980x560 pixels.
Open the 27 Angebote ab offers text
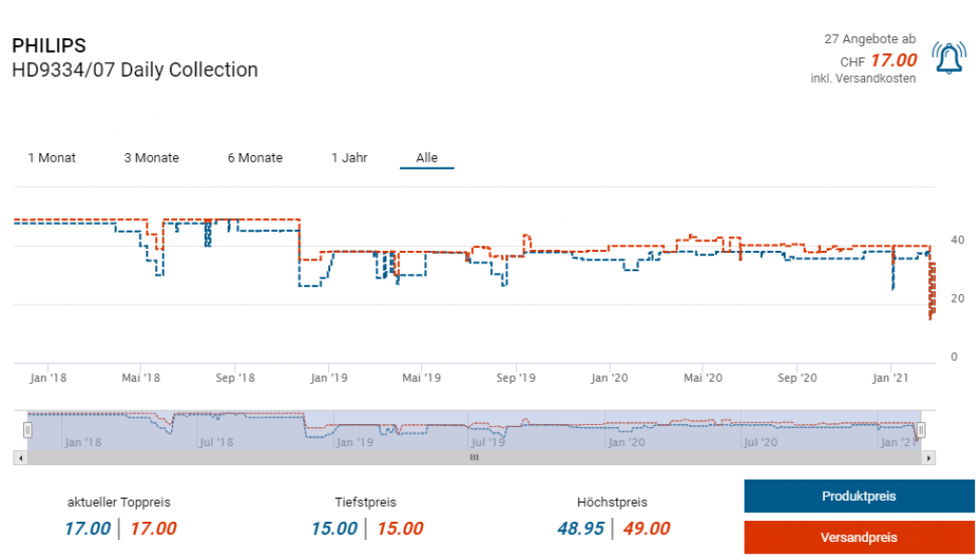869,39
